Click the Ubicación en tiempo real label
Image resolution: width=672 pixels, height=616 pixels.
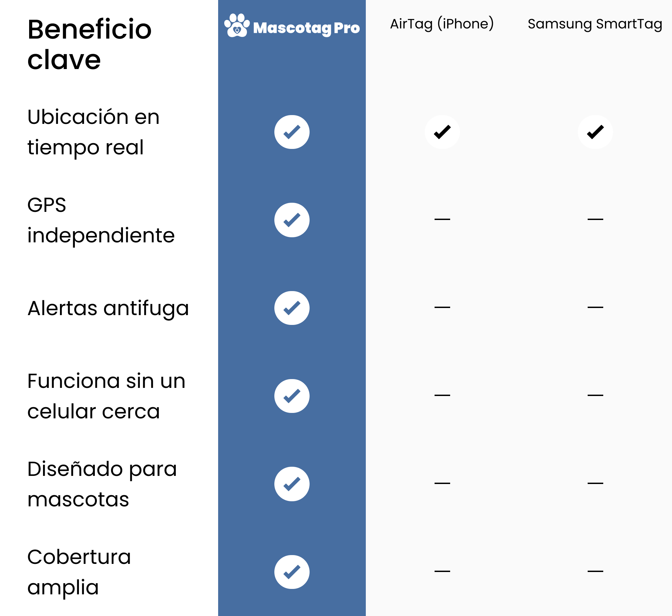point(93,132)
